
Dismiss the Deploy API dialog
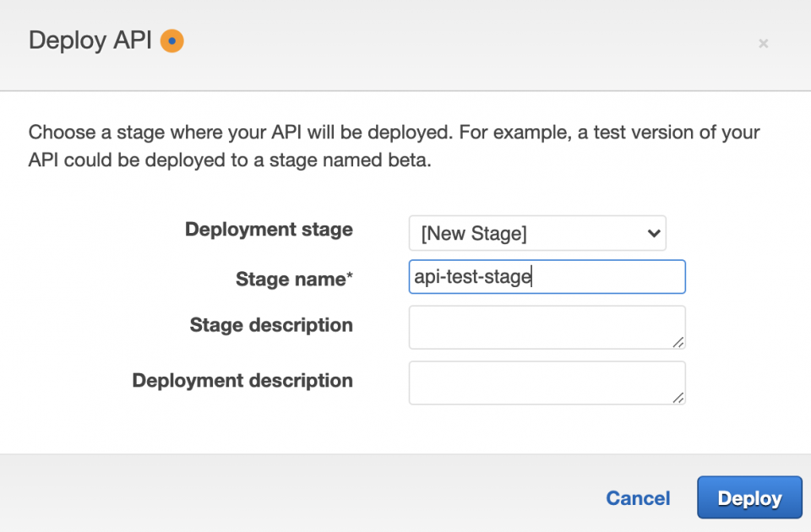(763, 43)
